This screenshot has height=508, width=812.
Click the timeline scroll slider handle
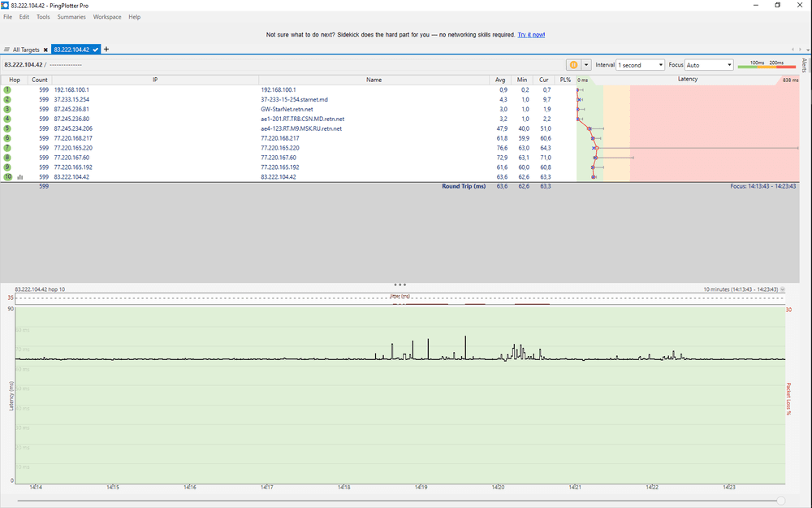(x=780, y=501)
